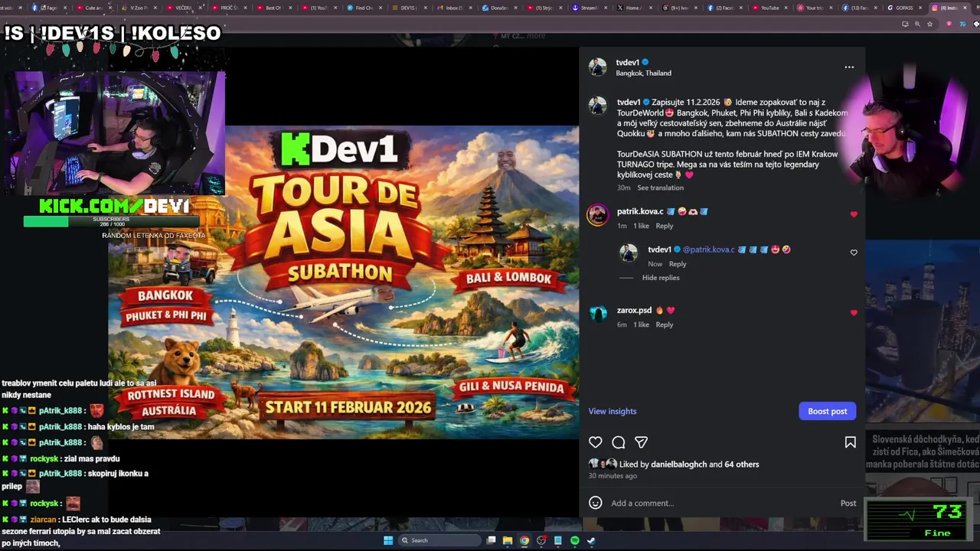980x551 pixels.
Task: Reply to patrik.kova.c's comment
Action: coord(665,226)
